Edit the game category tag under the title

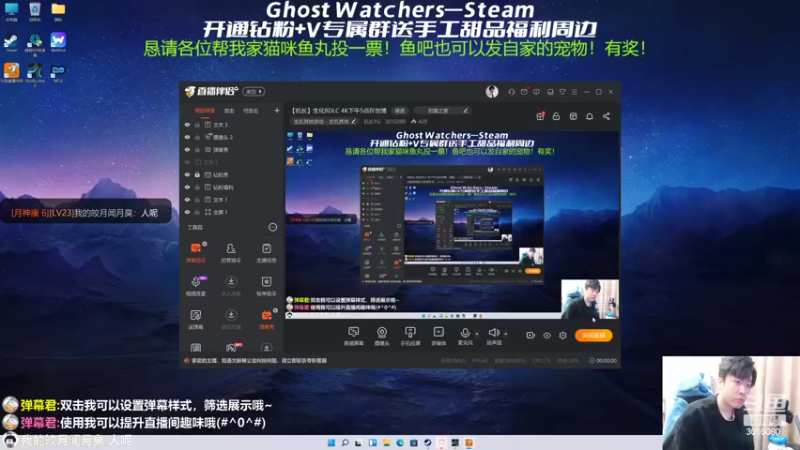tap(324, 121)
